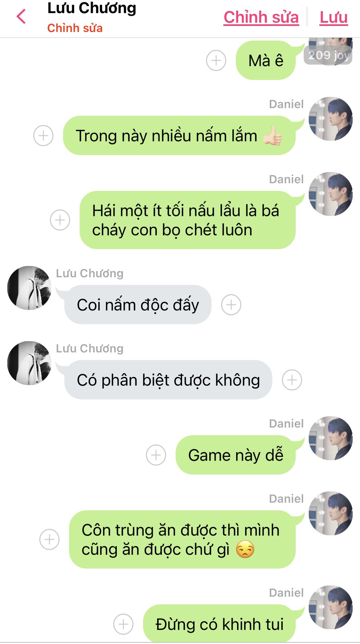Screen dimensions: 360x644
Task: Select the "Game này dễ" message bubble
Action: [x=235, y=455]
